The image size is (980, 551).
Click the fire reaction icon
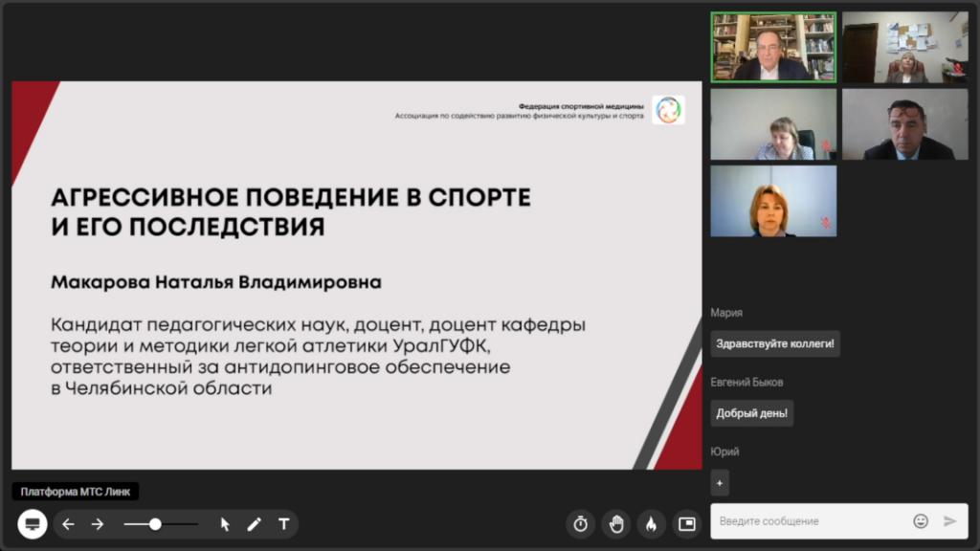(x=651, y=523)
